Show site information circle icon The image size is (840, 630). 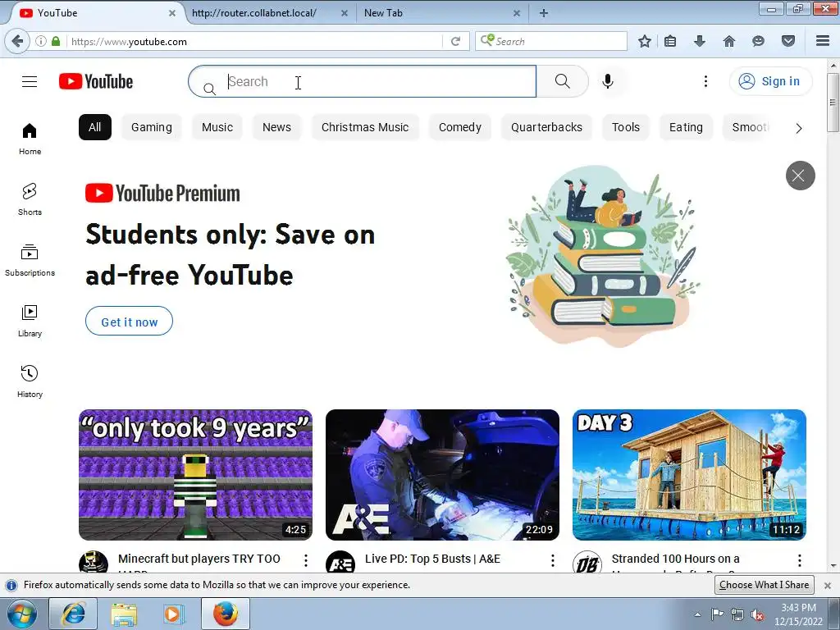click(41, 41)
